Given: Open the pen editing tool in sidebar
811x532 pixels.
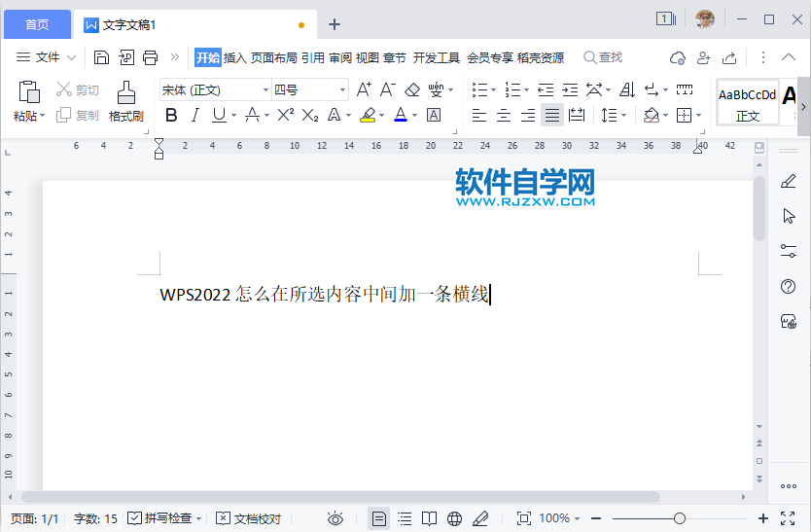Looking at the screenshot, I should [789, 181].
